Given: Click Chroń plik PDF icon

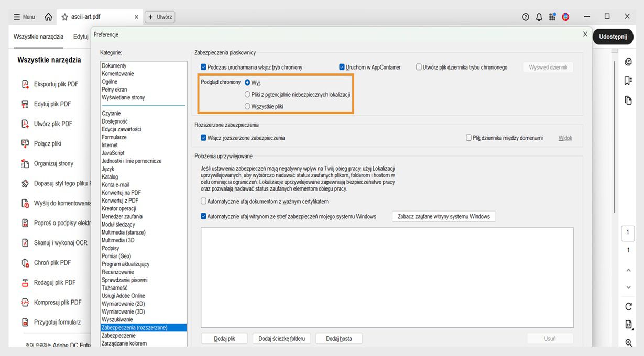Looking at the screenshot, I should point(25,263).
